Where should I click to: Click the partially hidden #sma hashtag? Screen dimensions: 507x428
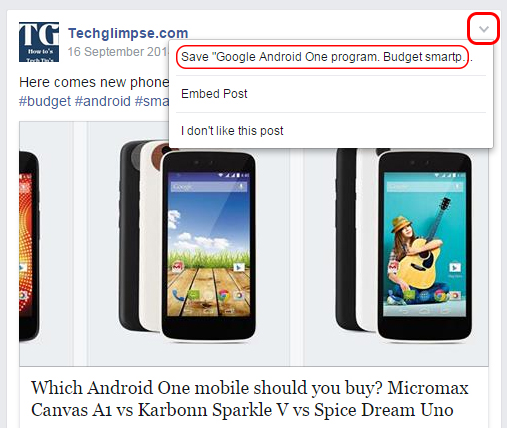[152, 101]
